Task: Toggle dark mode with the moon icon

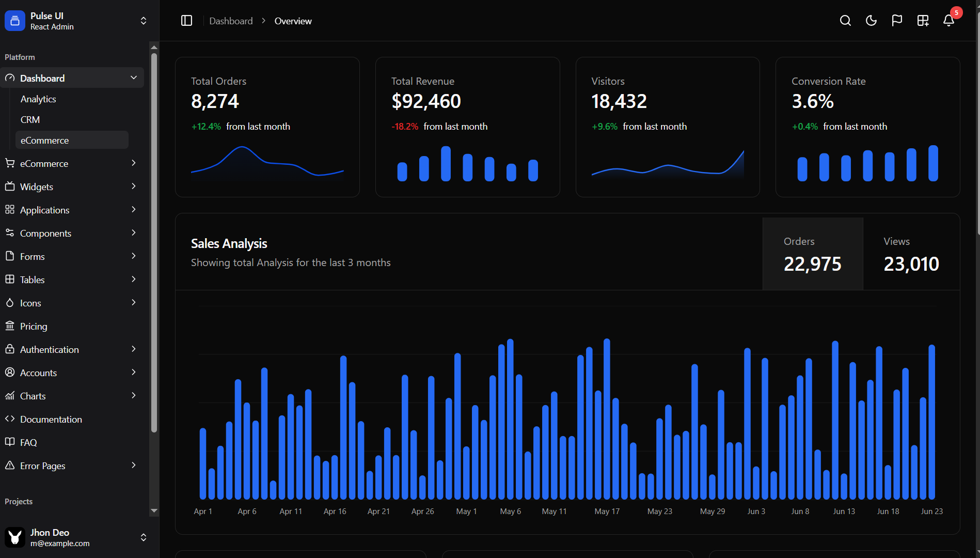Action: (x=871, y=21)
